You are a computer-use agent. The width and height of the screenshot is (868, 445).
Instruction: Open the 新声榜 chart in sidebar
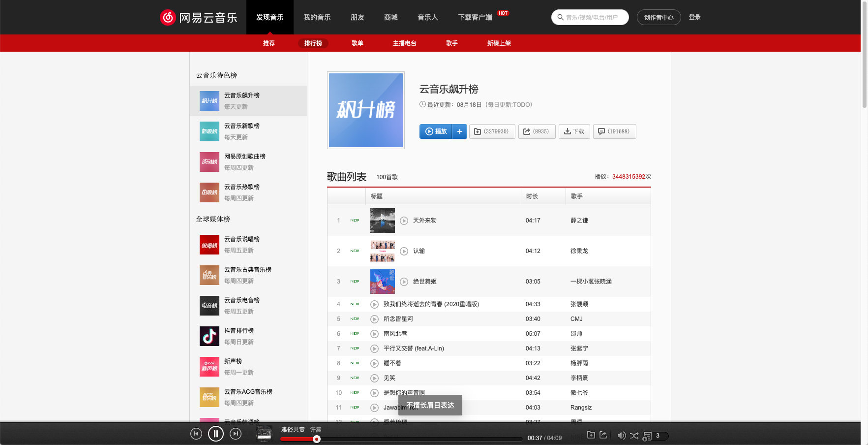coord(248,367)
